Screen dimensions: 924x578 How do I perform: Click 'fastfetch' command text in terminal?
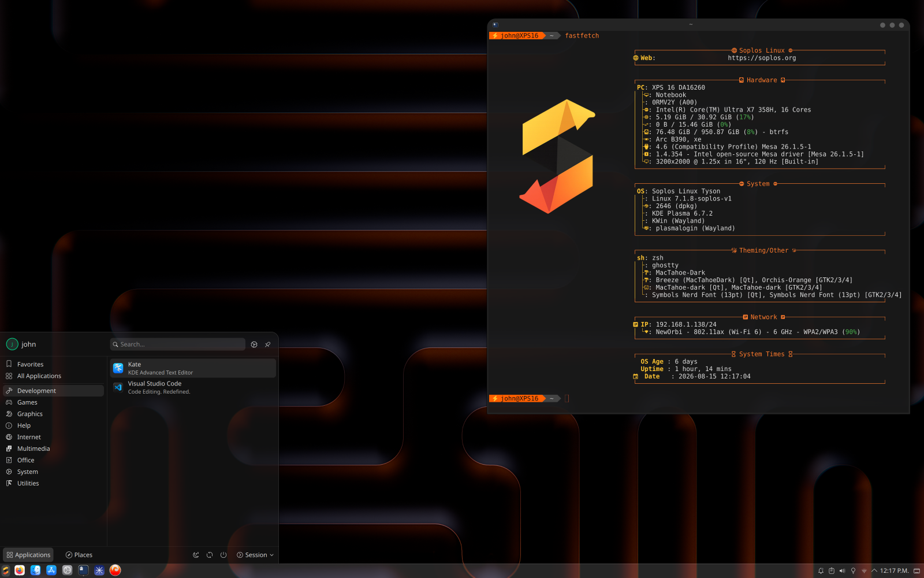[582, 36]
